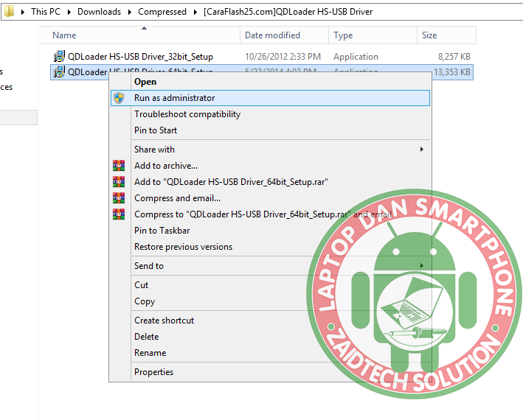Screen dimensions: 523x420
Task: Go to Downloads in the breadcrumb
Action: (x=99, y=12)
